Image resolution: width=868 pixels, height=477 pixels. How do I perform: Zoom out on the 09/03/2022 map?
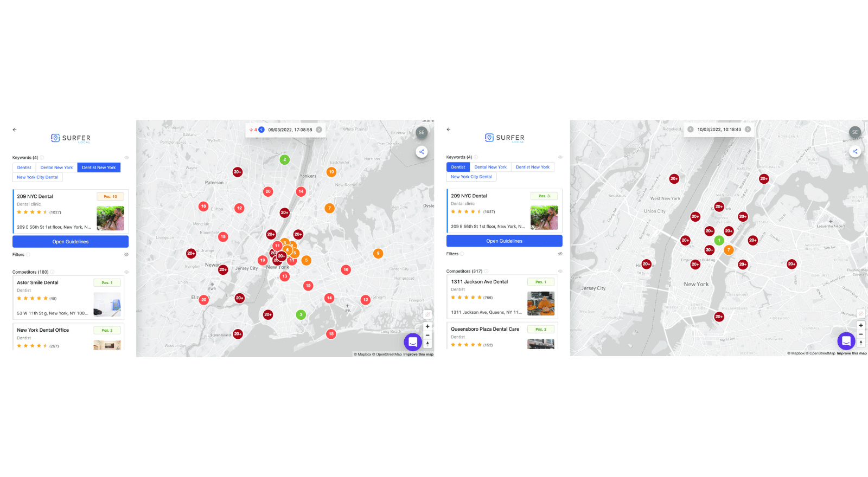(427, 335)
